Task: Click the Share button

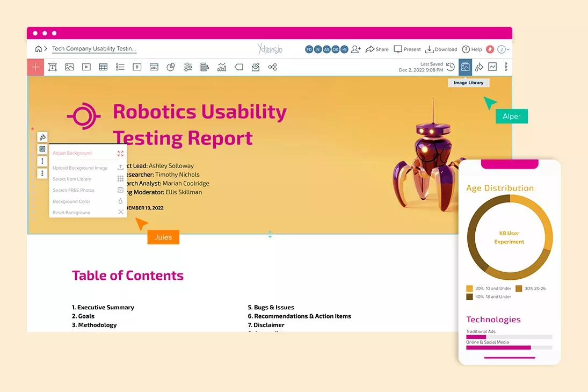Action: tap(377, 49)
